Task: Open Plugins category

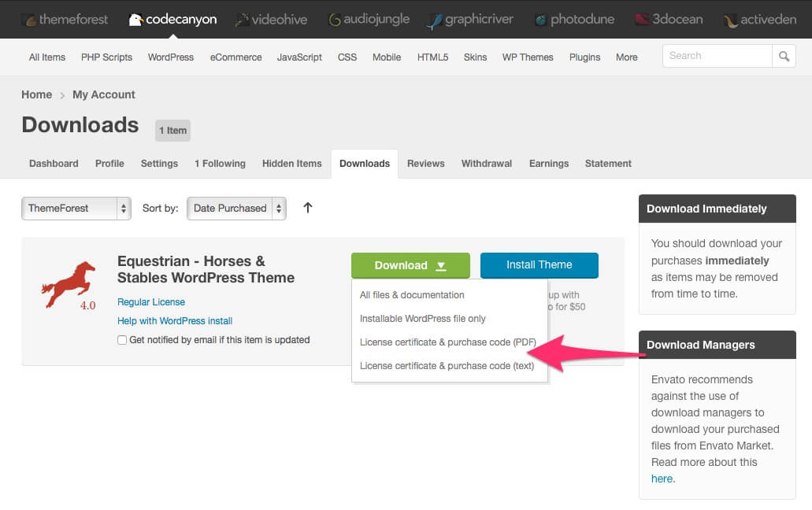Action: click(x=584, y=57)
